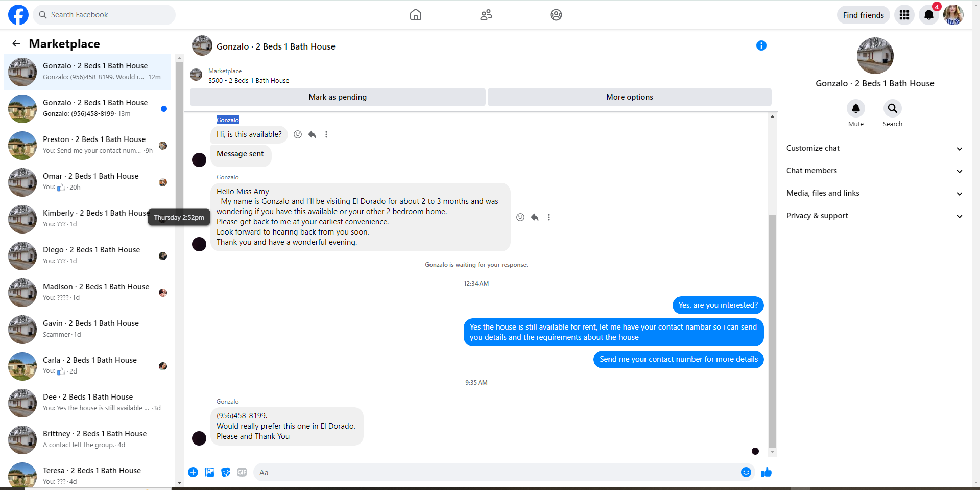Image resolution: width=980 pixels, height=490 pixels.
Task: Open the Teresa conversation
Action: click(x=88, y=474)
